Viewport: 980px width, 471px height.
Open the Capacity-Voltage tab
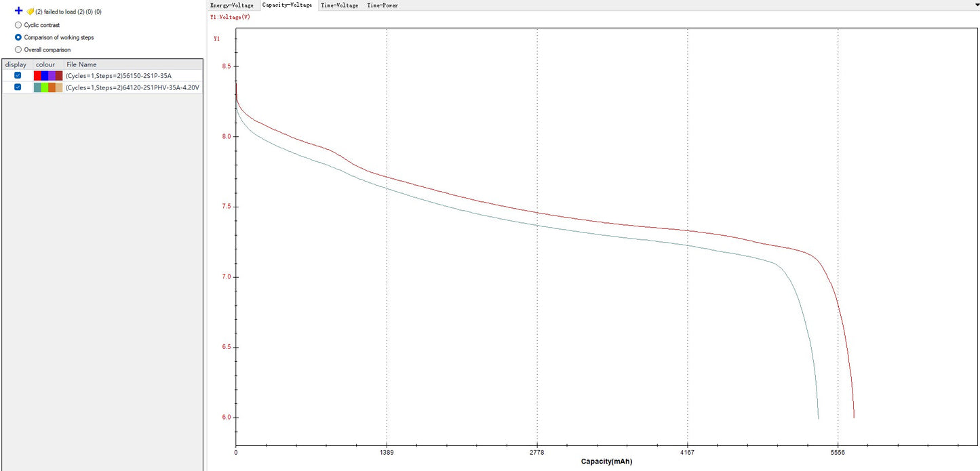[287, 5]
